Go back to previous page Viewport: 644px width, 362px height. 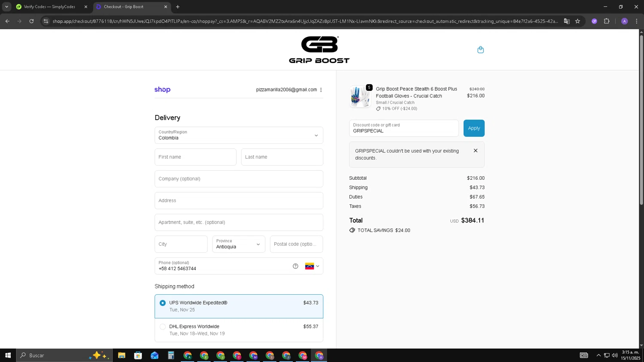coord(7,21)
